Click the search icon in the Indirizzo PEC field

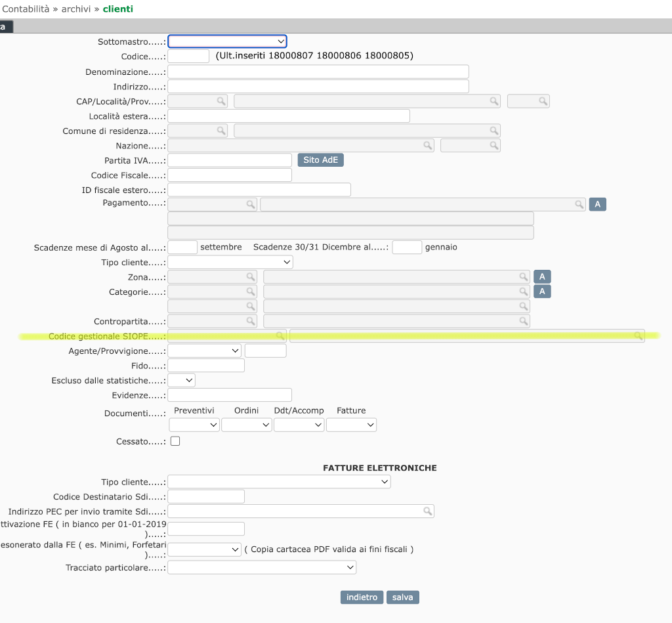(427, 511)
